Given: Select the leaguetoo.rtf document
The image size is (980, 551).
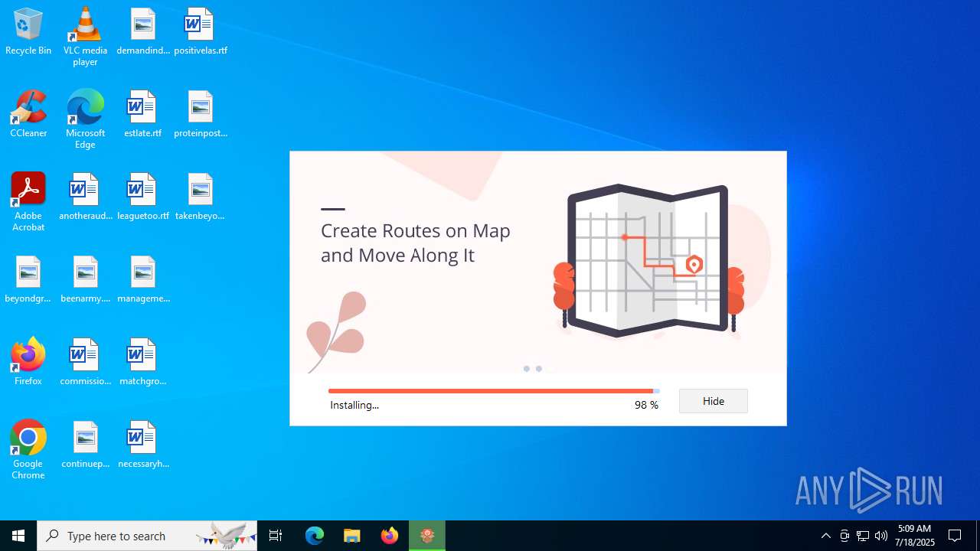Looking at the screenshot, I should pyautogui.click(x=143, y=197).
